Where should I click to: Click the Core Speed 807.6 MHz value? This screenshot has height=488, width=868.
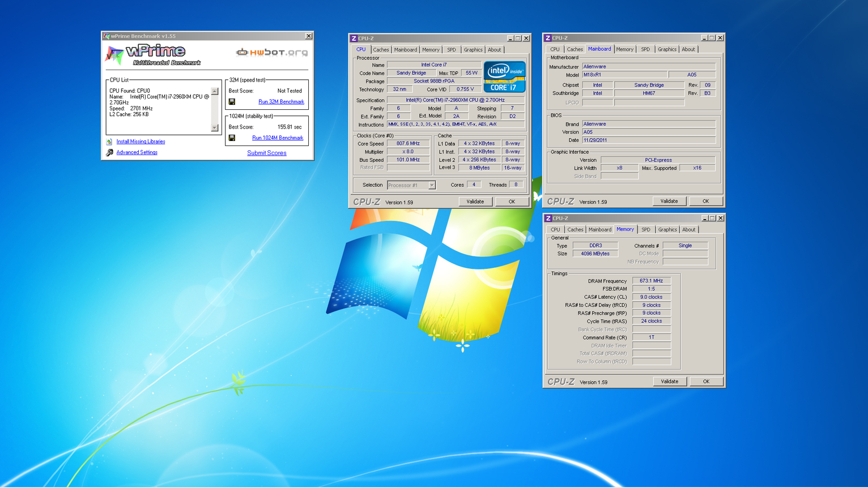(x=408, y=144)
